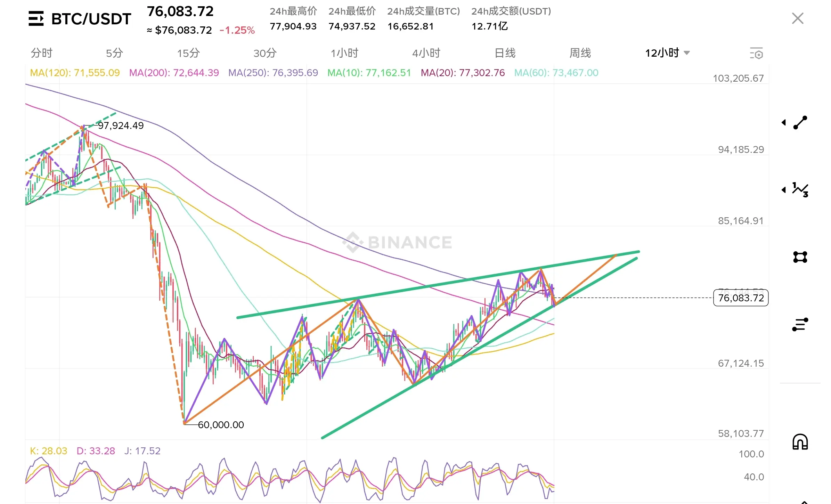Click the KDJ K value label
This screenshot has height=504, width=831.
click(x=48, y=451)
